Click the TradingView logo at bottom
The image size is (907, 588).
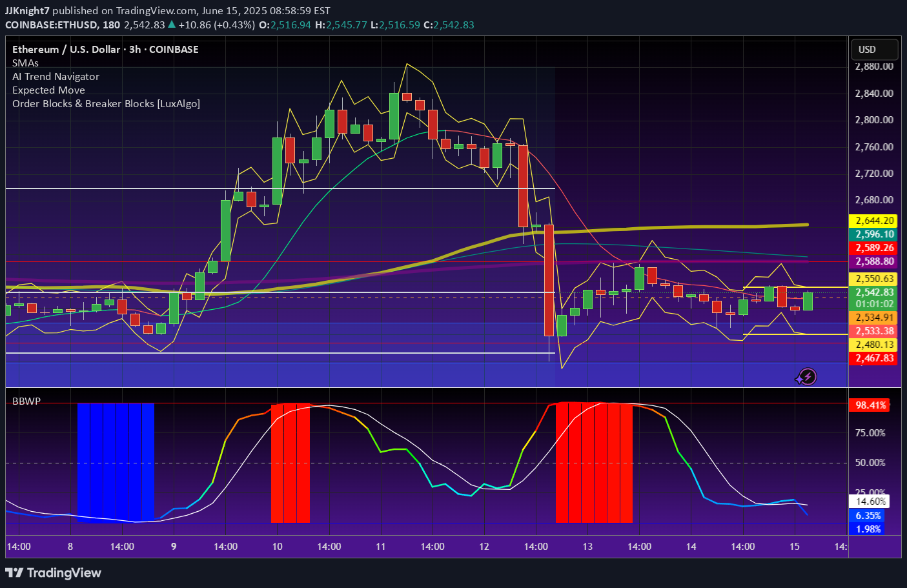[x=54, y=573]
